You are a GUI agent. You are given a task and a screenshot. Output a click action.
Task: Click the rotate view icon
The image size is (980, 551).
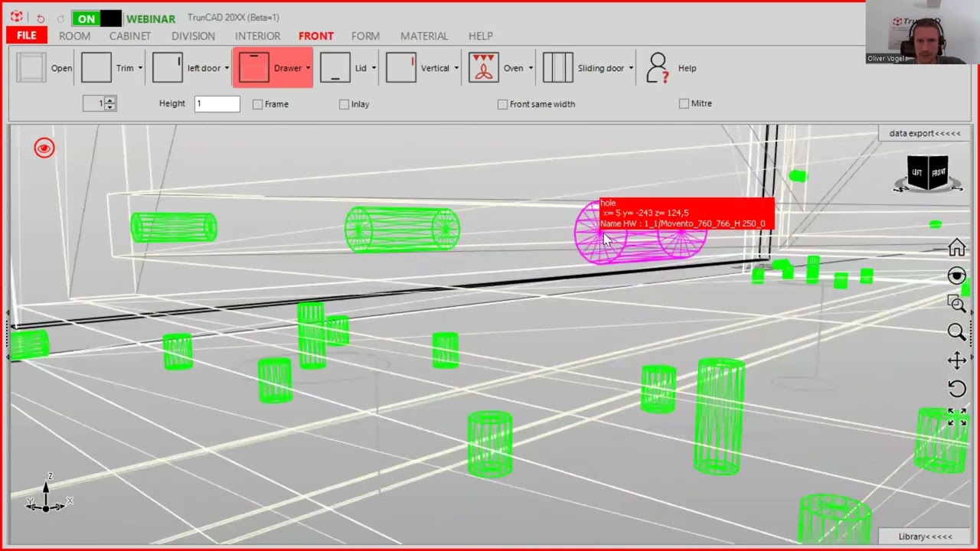pos(956,389)
